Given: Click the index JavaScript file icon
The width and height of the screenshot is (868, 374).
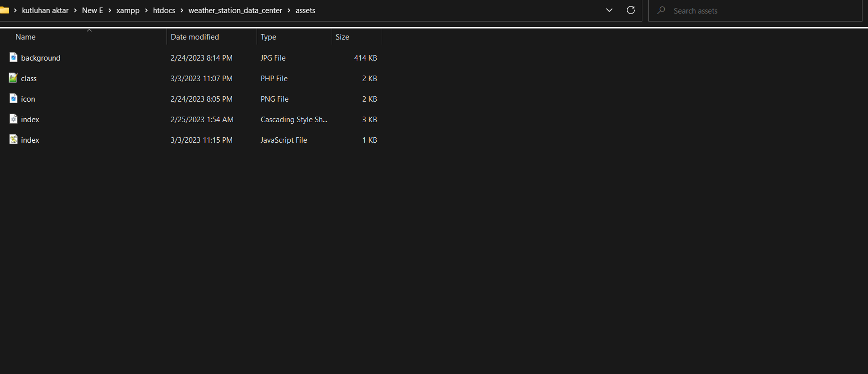Looking at the screenshot, I should 14,140.
